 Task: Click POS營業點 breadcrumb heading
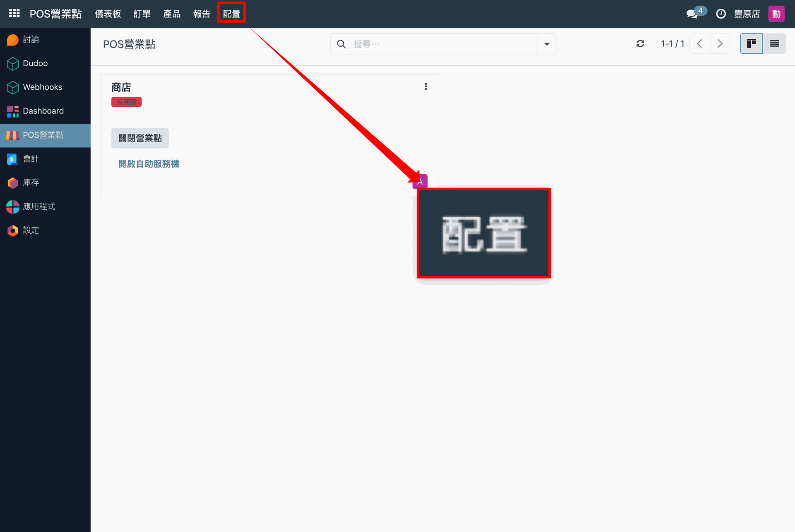tap(129, 44)
